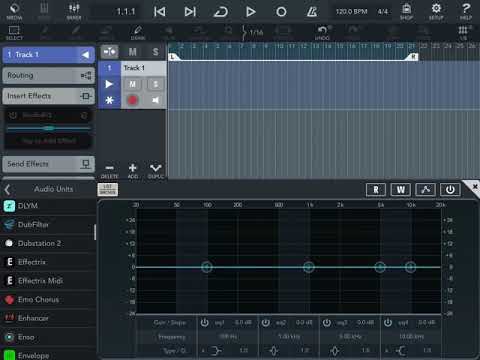This screenshot has width=480, height=360.
Task: Open the Setup settings
Action: click(x=436, y=11)
